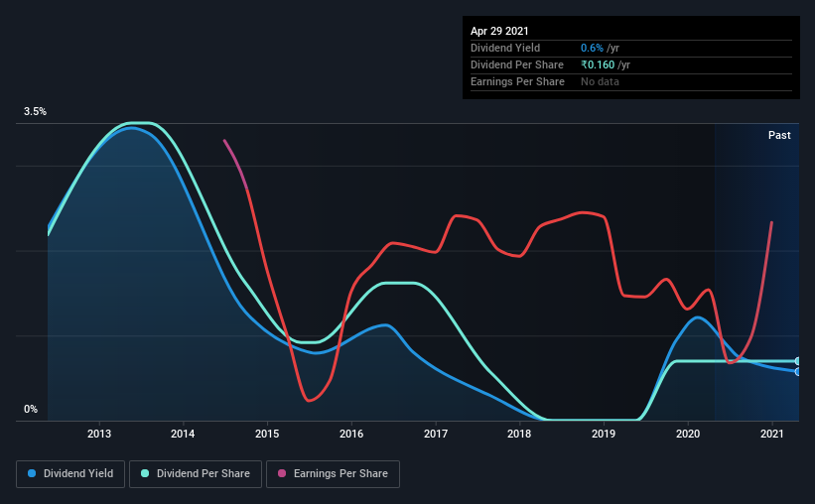This screenshot has height=504, width=815.
Task: Click the 3.5% y-axis label
Action: 36,112
